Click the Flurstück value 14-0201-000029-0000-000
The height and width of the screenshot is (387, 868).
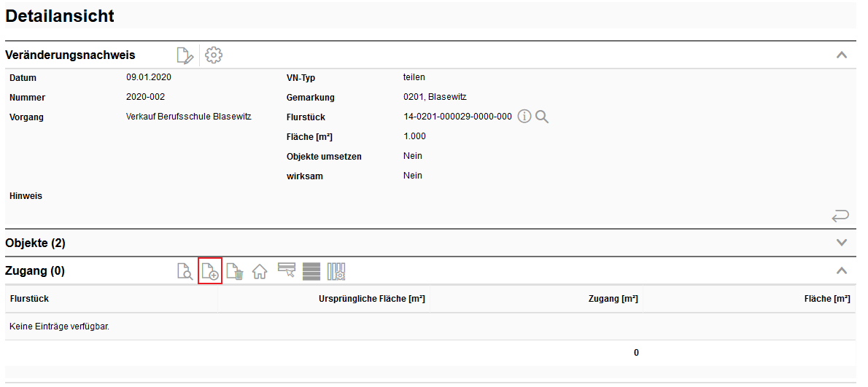pyautogui.click(x=457, y=117)
